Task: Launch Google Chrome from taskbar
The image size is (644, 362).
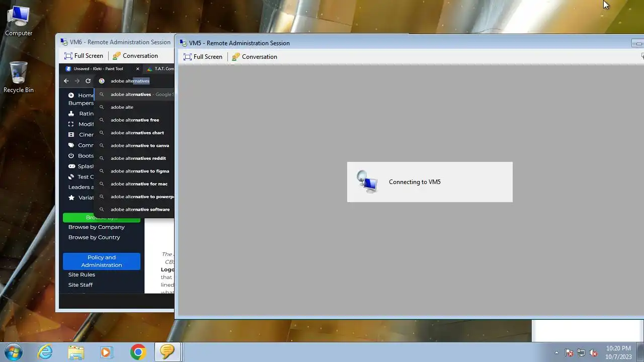Action: pyautogui.click(x=137, y=352)
